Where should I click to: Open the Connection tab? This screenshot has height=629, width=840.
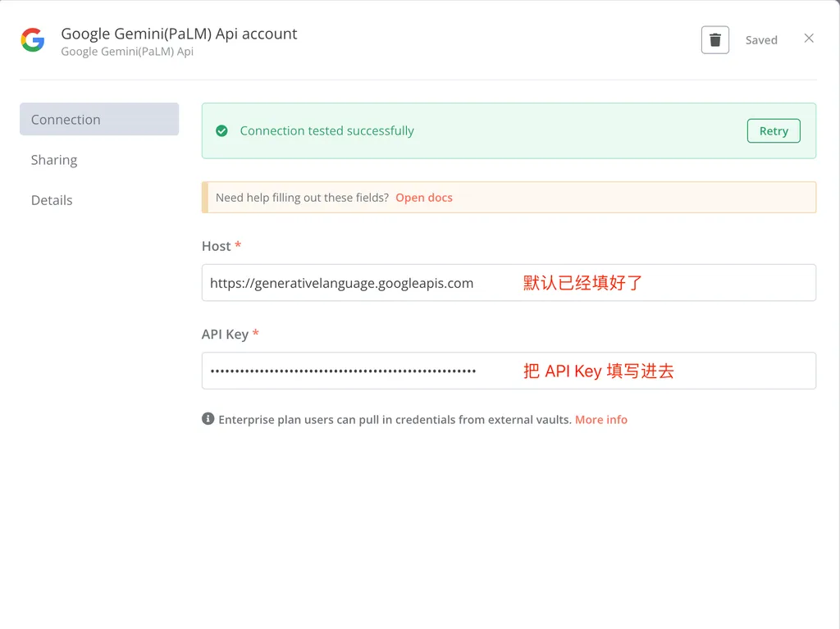click(99, 119)
